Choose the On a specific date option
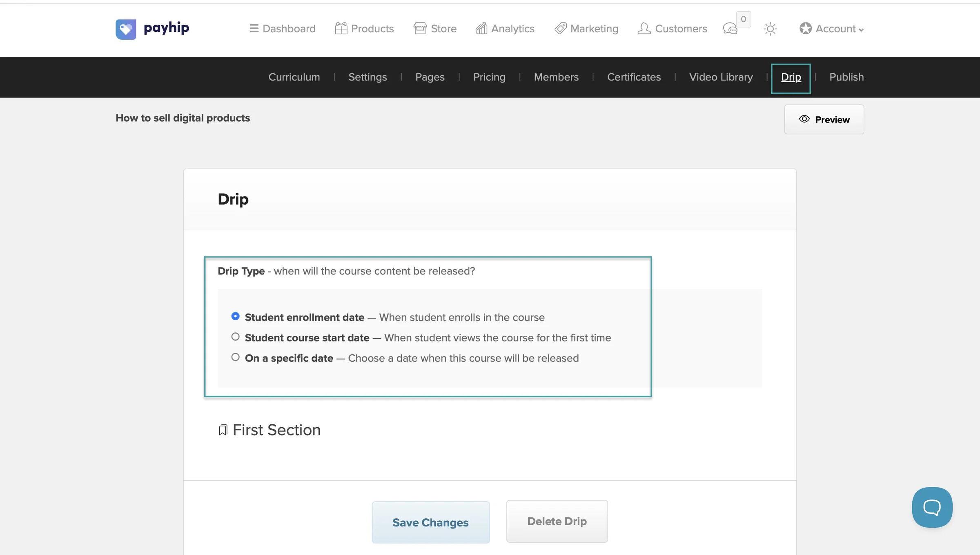 (x=235, y=357)
